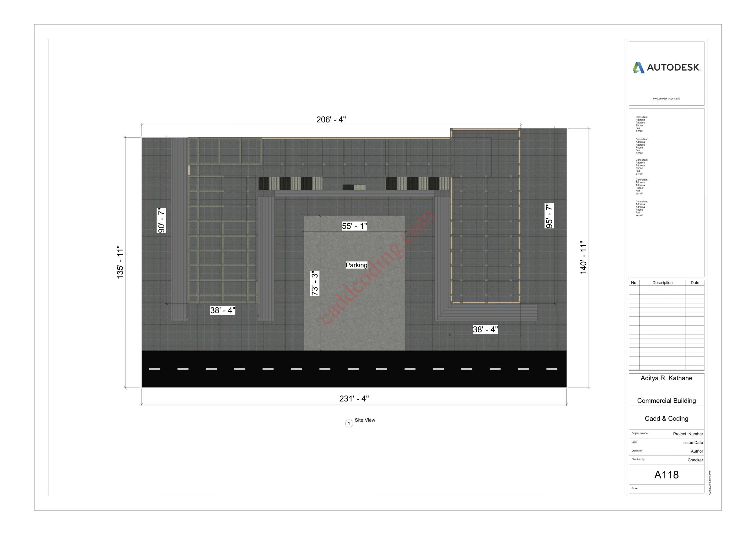Select the Issue Date field value
The width and height of the screenshot is (756, 535).
(x=693, y=443)
